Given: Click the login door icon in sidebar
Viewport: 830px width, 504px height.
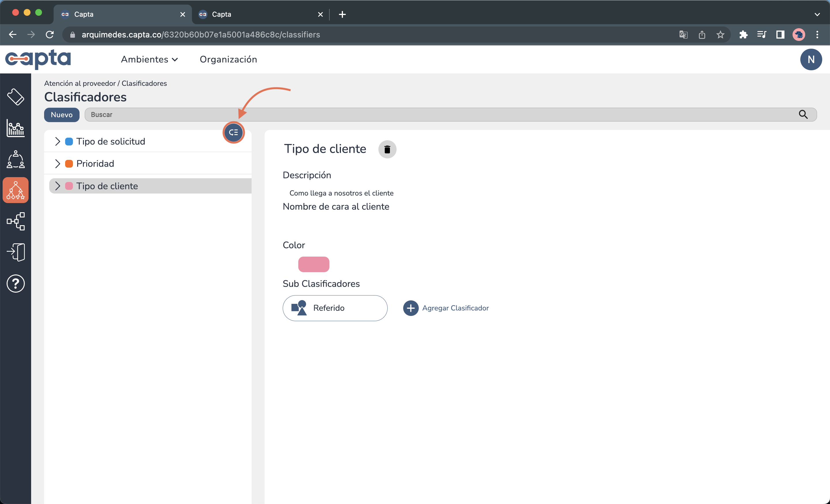Looking at the screenshot, I should [16, 252].
